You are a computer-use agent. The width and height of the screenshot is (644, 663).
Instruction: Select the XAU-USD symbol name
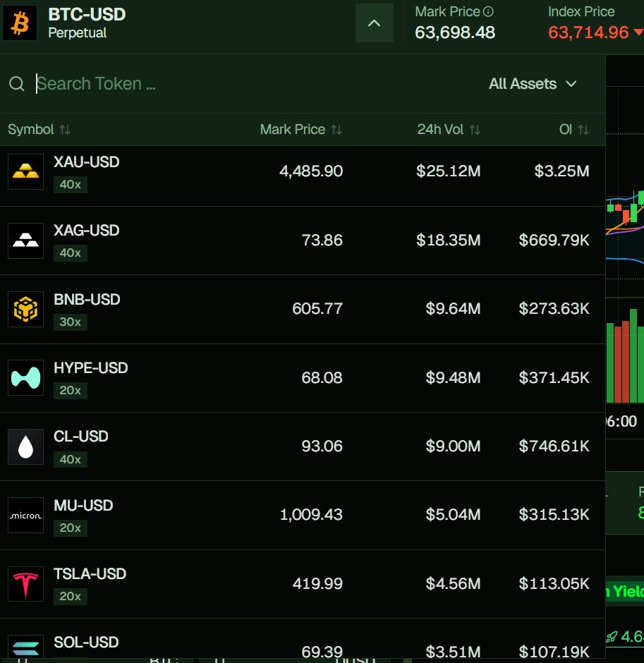tap(86, 162)
